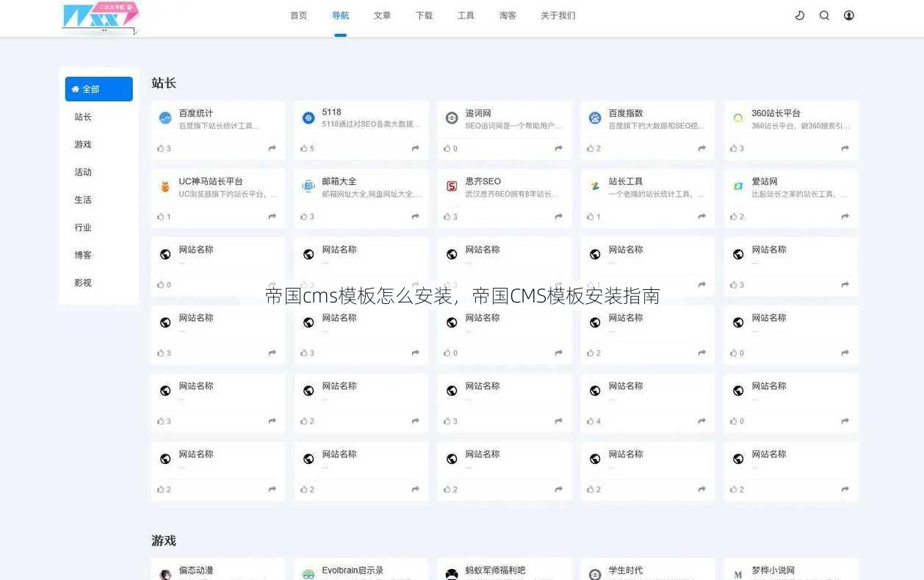Open search magnifier icon in header

point(824,15)
